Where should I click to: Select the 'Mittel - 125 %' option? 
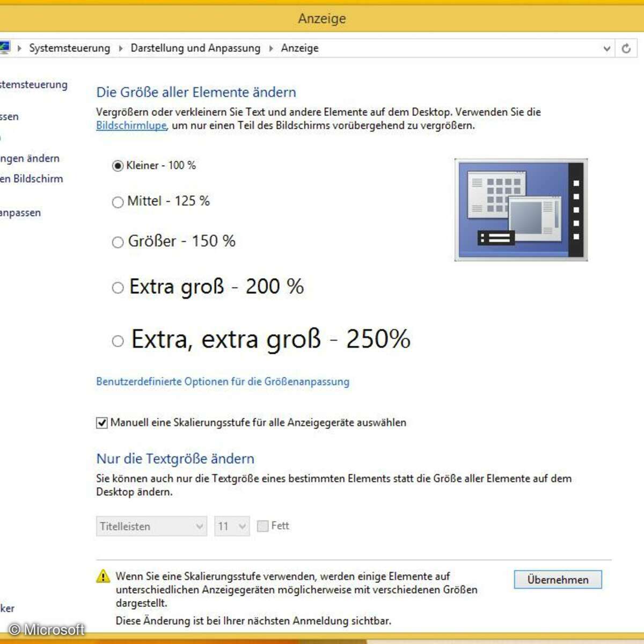118,202
